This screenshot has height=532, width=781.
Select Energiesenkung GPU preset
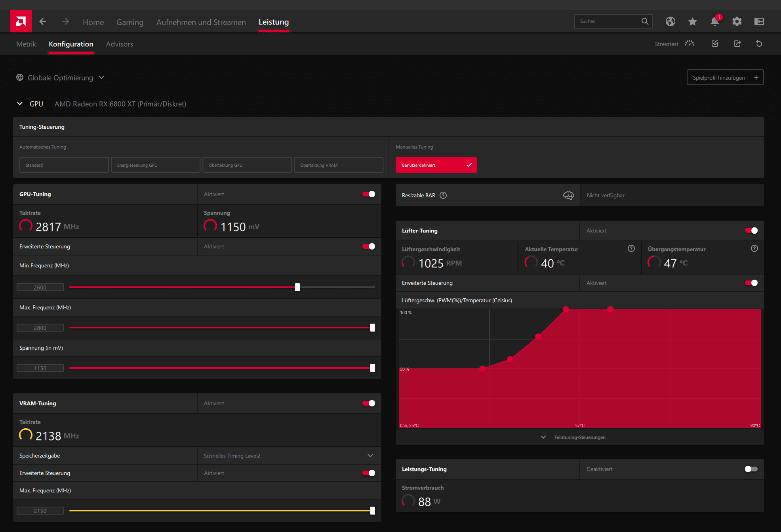tap(156, 165)
